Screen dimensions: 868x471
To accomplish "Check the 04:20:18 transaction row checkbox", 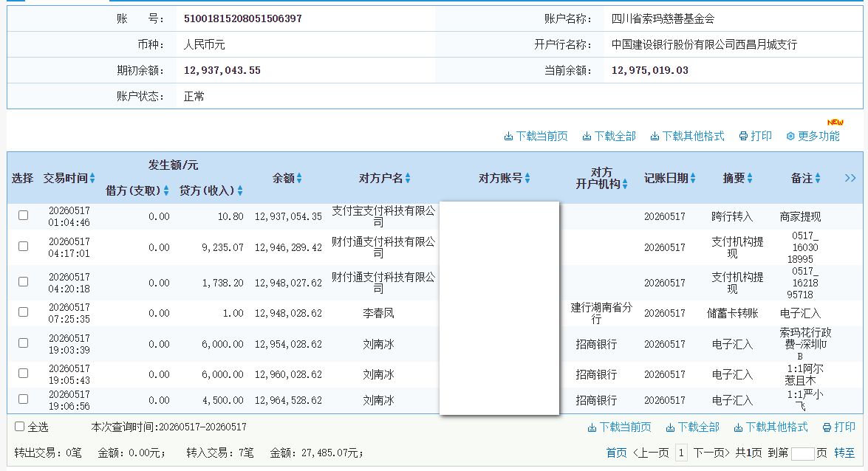I will (23, 282).
